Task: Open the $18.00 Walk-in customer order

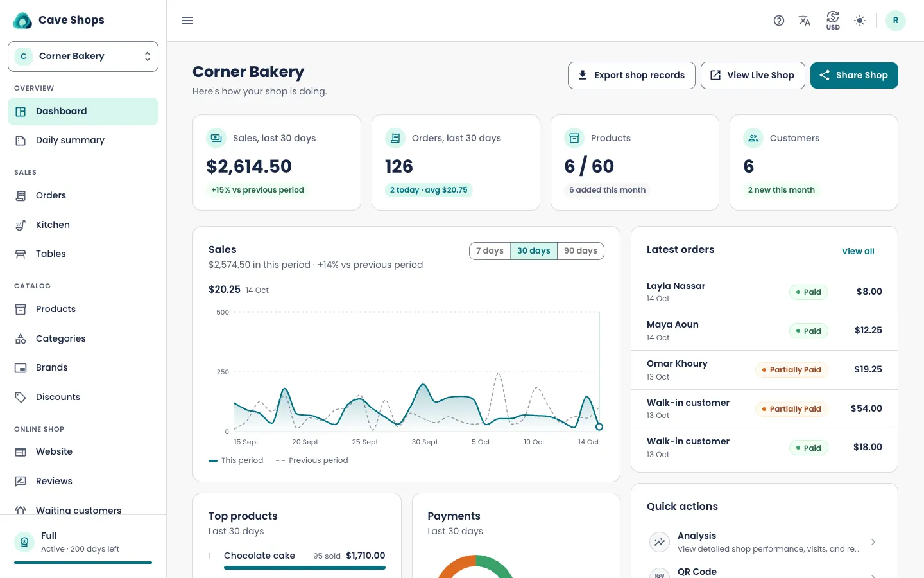Action: pyautogui.click(x=764, y=448)
